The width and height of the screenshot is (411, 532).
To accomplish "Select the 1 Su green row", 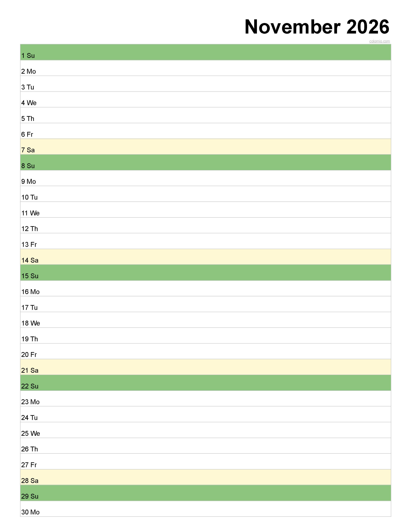I will (x=205, y=52).
